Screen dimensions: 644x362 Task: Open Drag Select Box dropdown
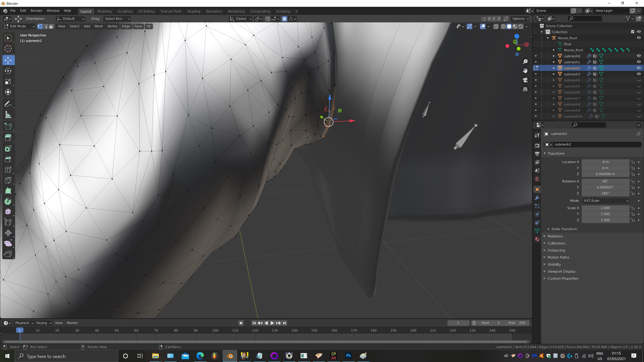[117, 19]
